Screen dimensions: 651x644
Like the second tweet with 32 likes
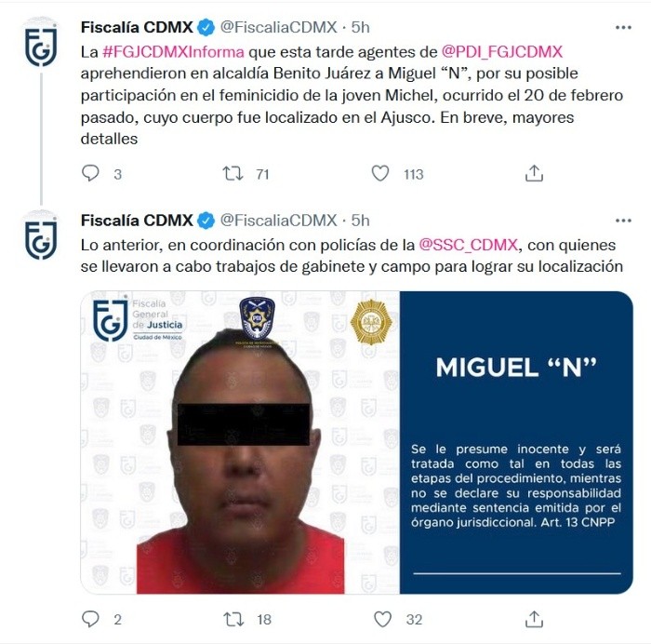click(382, 619)
